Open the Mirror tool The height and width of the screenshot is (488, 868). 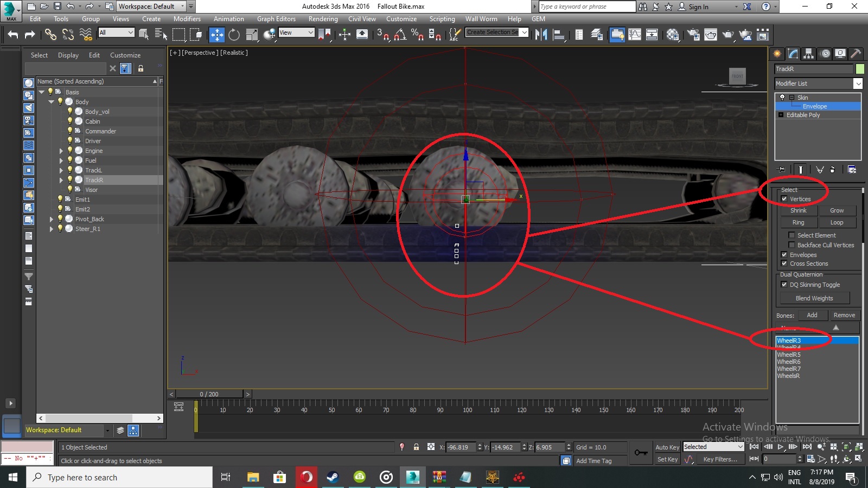click(541, 35)
